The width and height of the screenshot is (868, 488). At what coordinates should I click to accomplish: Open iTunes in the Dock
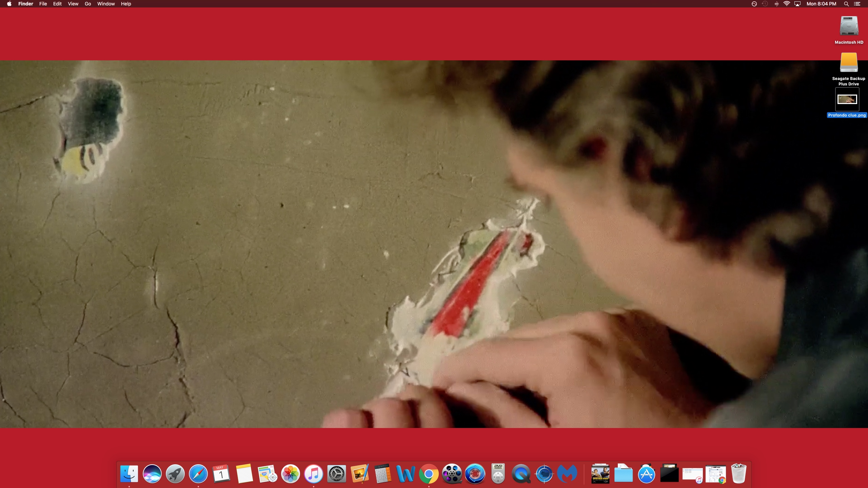click(313, 473)
